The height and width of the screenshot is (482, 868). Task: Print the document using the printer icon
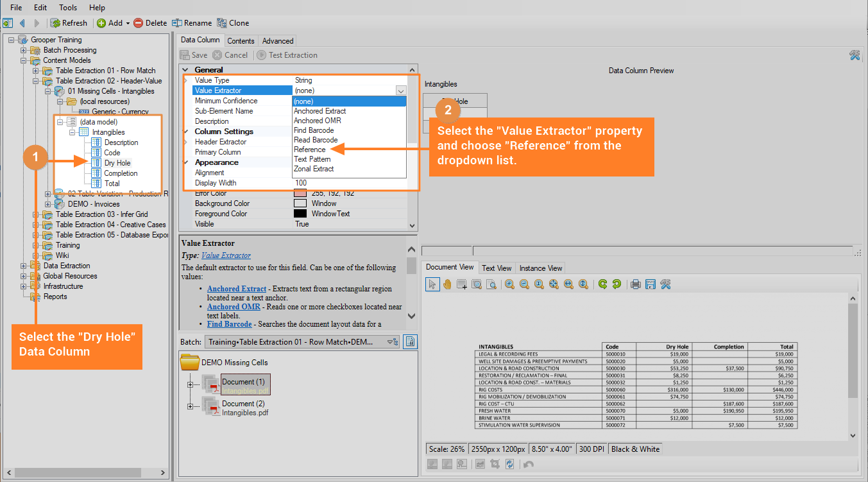[x=635, y=284]
